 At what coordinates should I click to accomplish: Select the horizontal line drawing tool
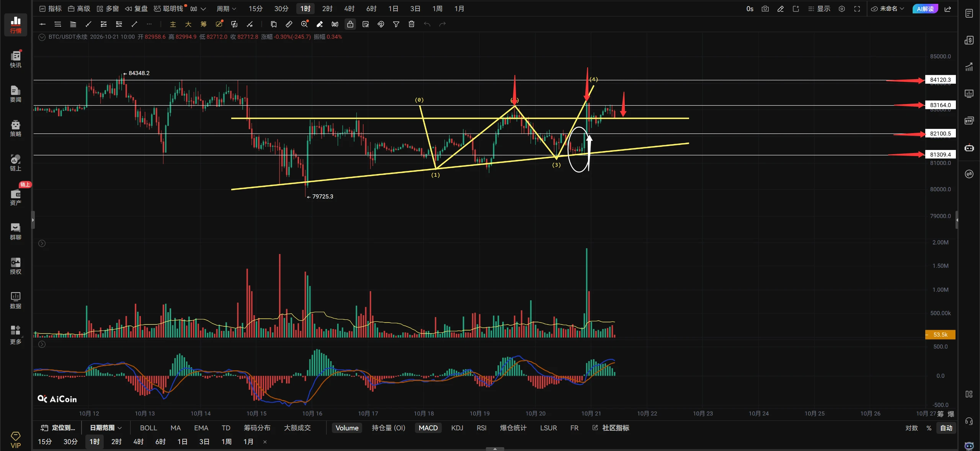click(x=42, y=24)
